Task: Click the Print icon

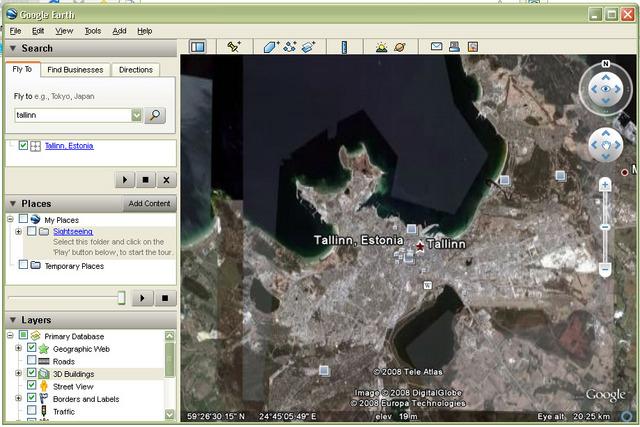Action: (x=454, y=47)
